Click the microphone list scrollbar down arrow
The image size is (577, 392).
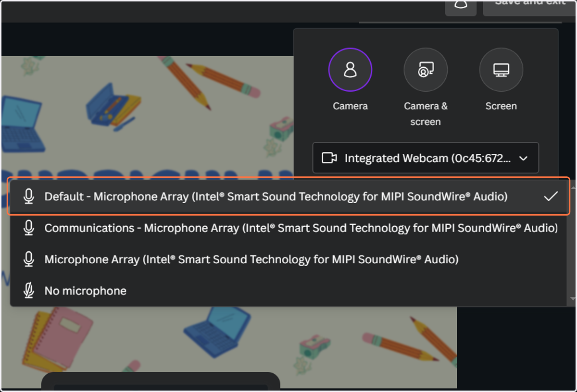(x=572, y=299)
